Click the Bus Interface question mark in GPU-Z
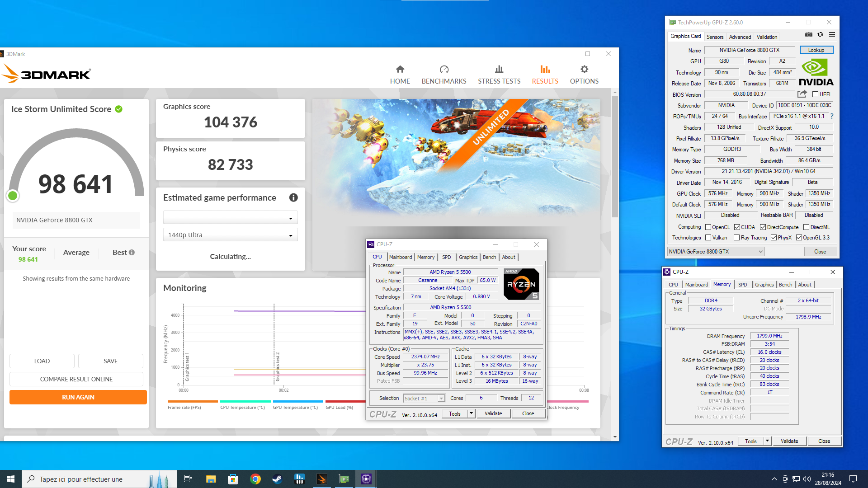868x488 pixels. tap(832, 116)
